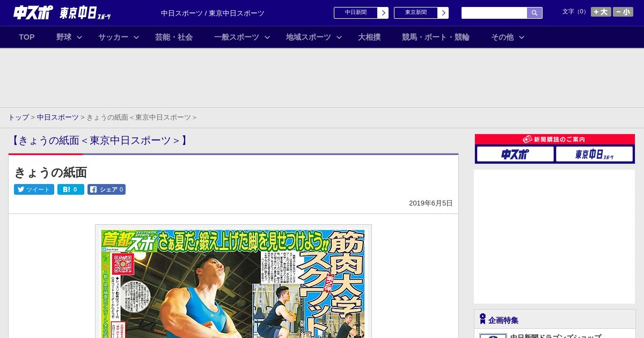Decrease text size with the 小 button
This screenshot has width=644, height=338.
(x=623, y=12)
